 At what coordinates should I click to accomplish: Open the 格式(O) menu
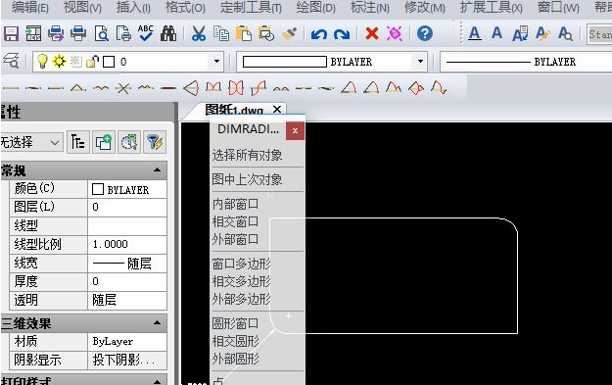click(x=185, y=7)
